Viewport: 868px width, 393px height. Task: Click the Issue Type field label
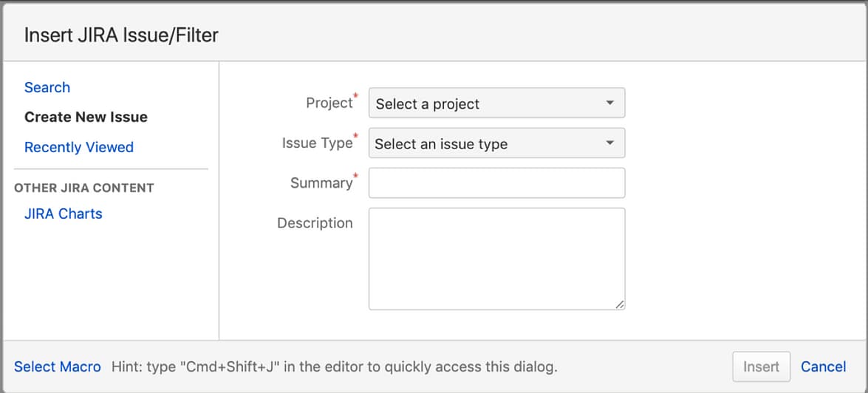click(317, 143)
